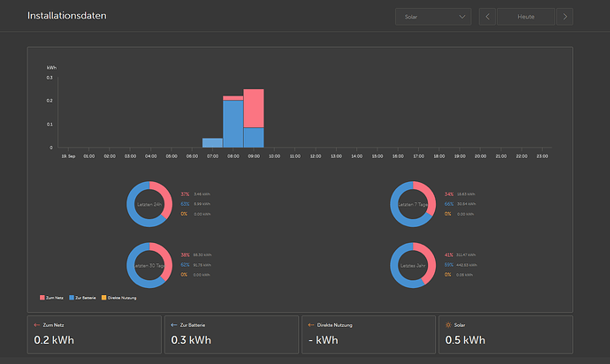610x364 pixels.
Task: Click the 37% value beside Letzten 24h
Action: point(185,194)
